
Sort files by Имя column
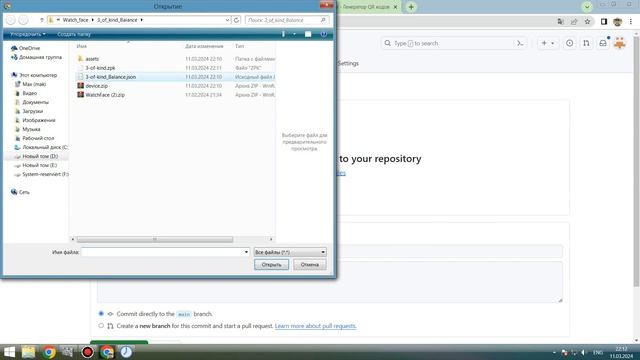82,46
